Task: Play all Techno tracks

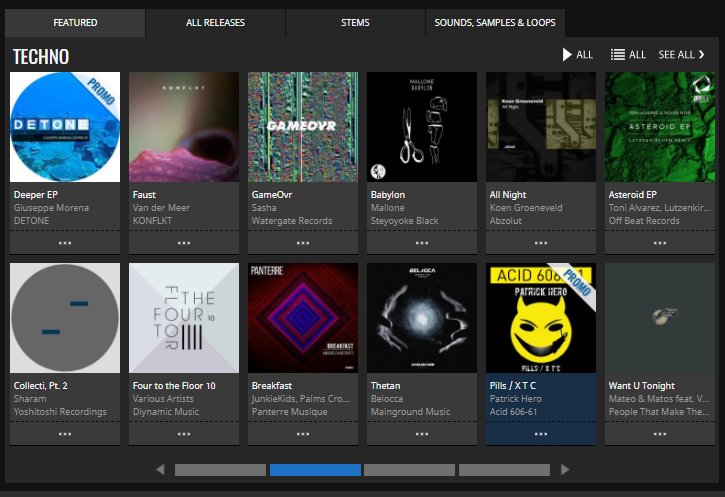Action: click(x=578, y=55)
